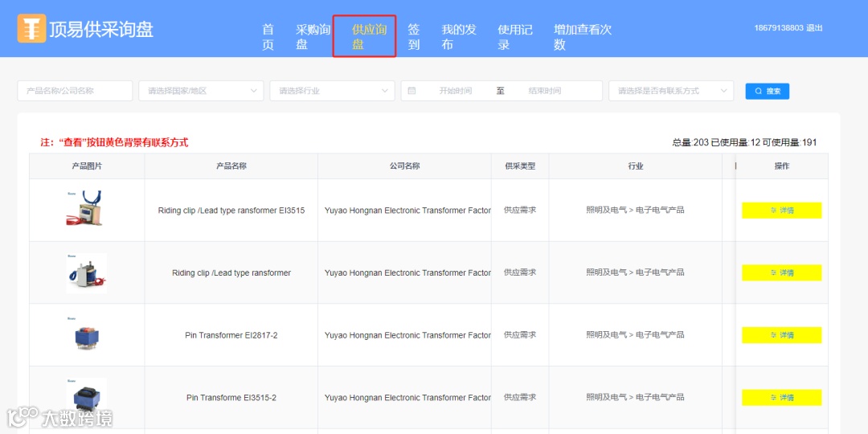This screenshot has width=868, height=434.
Task: Click industry cell in Riding clip EI3515 row
Action: 636,211
